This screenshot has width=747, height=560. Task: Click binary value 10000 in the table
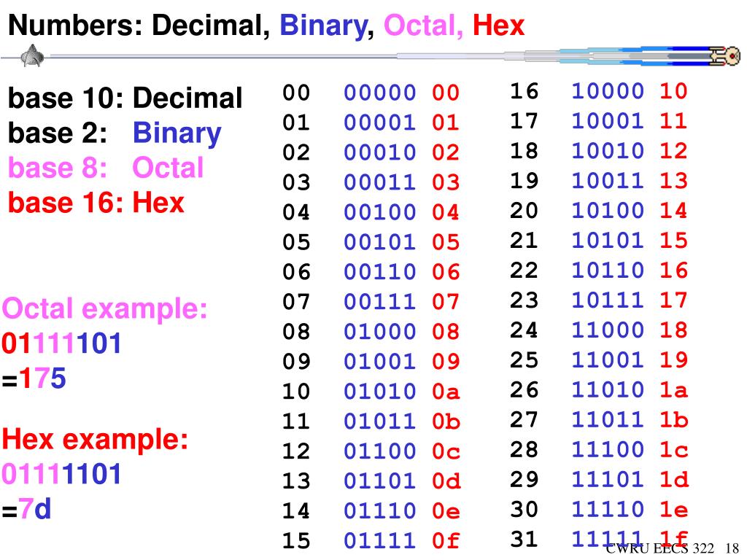(x=608, y=91)
